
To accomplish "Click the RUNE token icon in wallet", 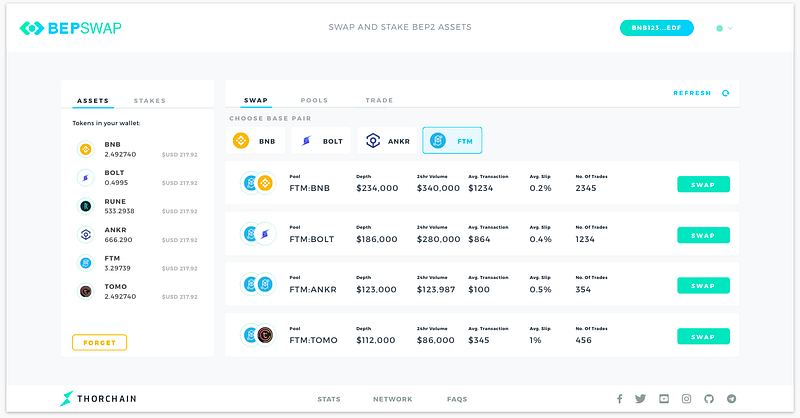I will point(86,206).
